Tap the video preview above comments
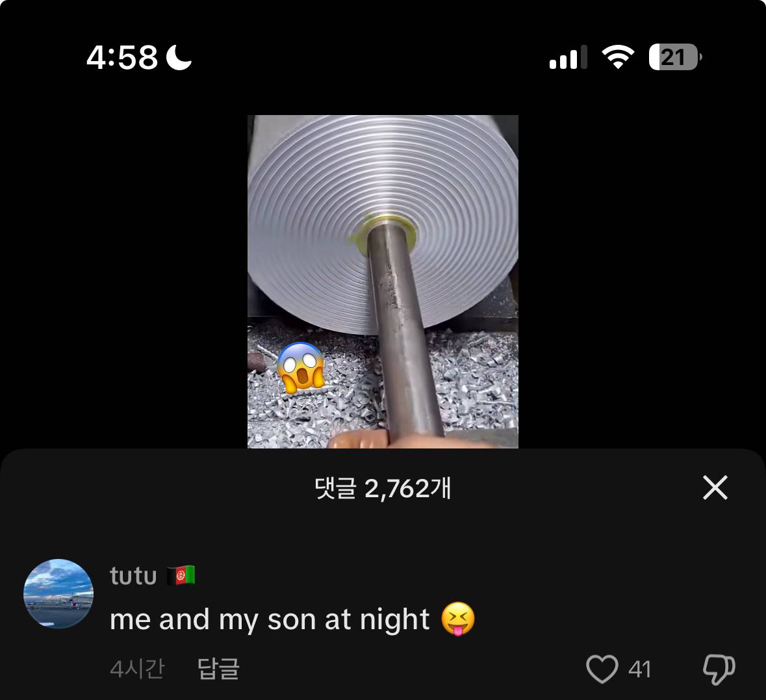Viewport: 766px width, 700px height. [383, 281]
